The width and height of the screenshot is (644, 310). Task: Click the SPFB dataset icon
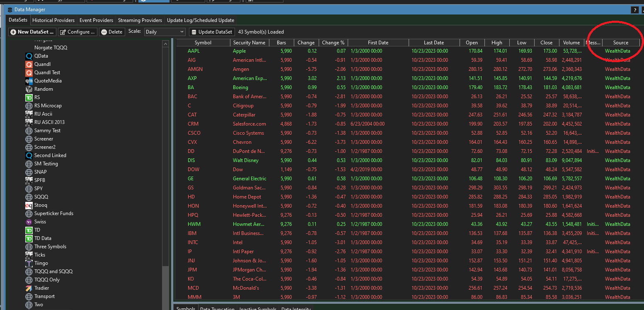[x=29, y=180]
